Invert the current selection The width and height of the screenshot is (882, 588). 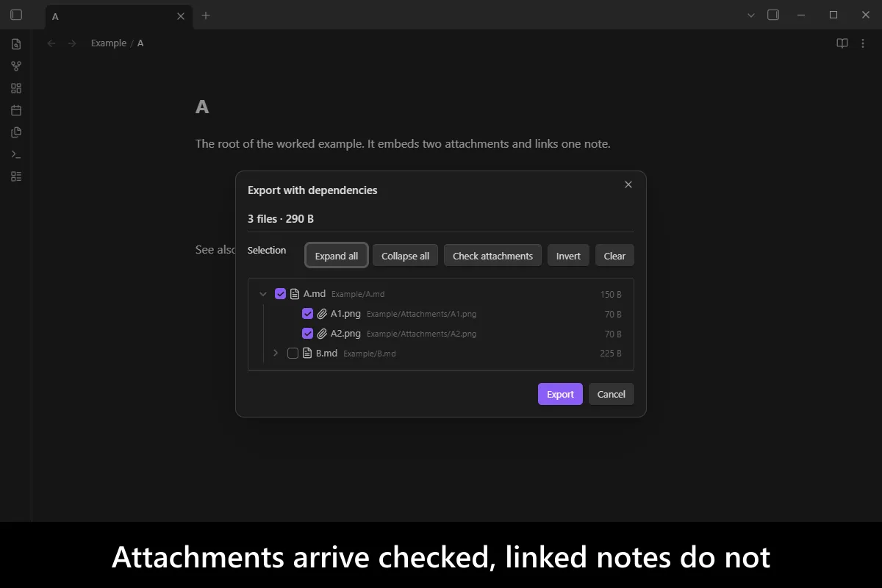tap(568, 256)
